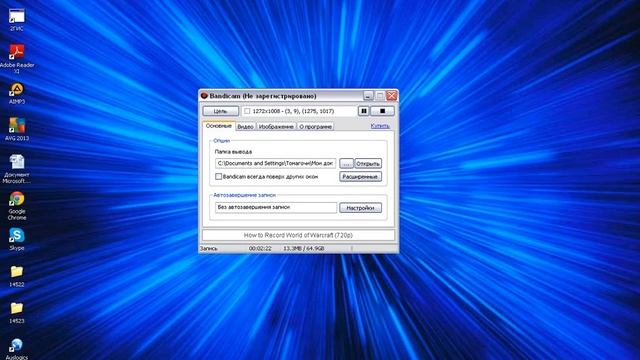Switch to the Изображение tab

tap(276, 127)
